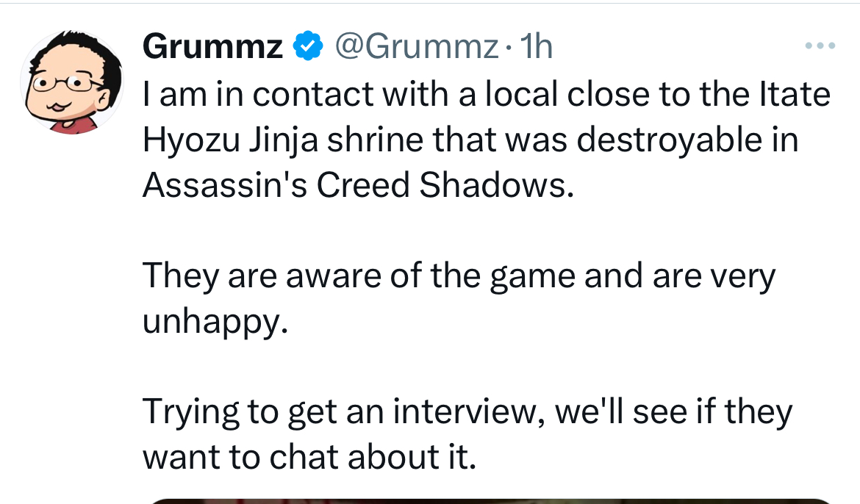Click the line starting "I am in contact"
Viewport: 860px width, 504px height.
click(x=487, y=94)
